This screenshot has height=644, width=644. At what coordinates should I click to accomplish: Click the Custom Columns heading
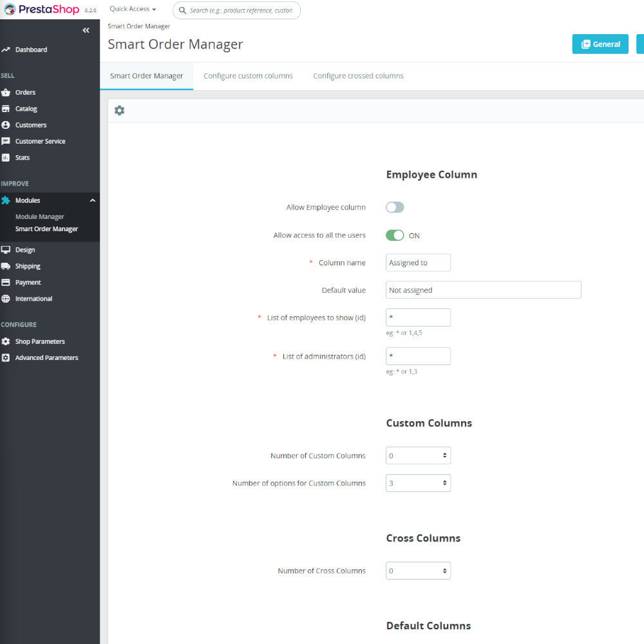click(429, 423)
